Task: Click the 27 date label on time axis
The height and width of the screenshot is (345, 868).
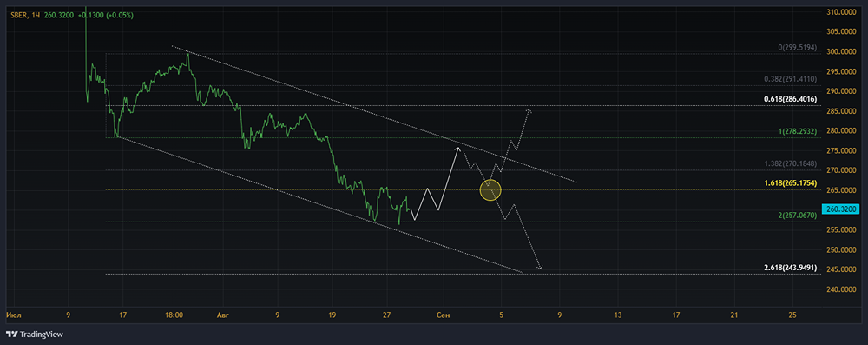Action: pos(386,315)
